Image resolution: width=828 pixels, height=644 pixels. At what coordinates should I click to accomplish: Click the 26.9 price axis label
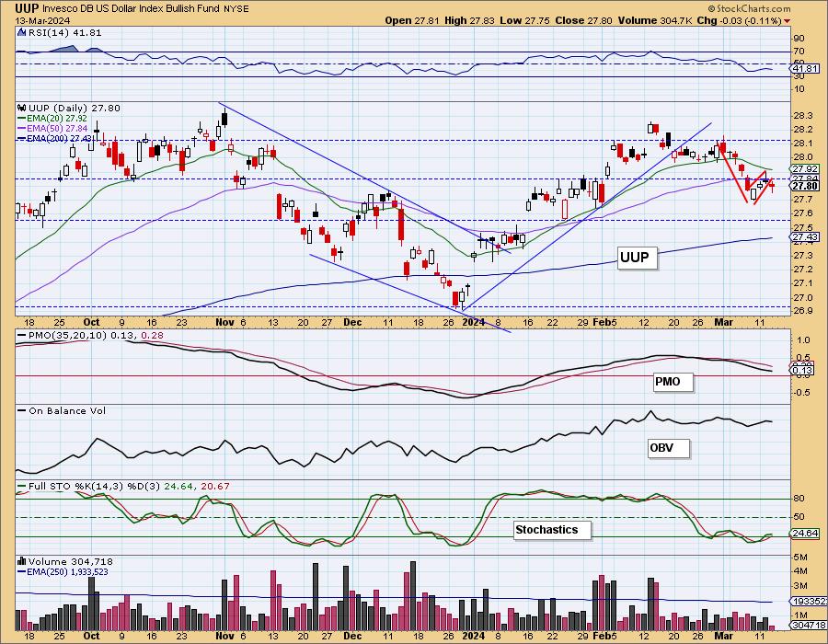point(802,310)
